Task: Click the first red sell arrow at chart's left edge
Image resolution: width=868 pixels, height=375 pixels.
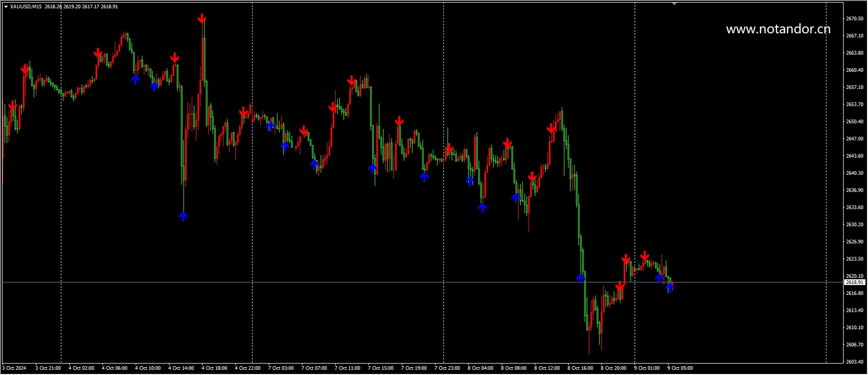Action: point(12,107)
